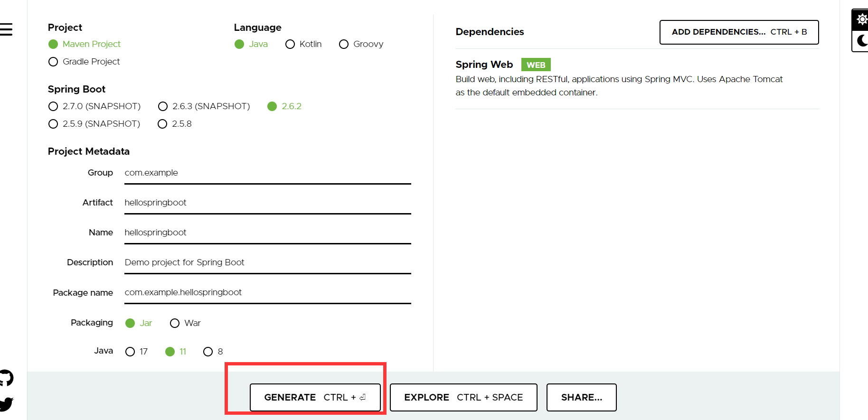868x420 pixels.
Task: Choose Groovy as the language
Action: pos(361,44)
